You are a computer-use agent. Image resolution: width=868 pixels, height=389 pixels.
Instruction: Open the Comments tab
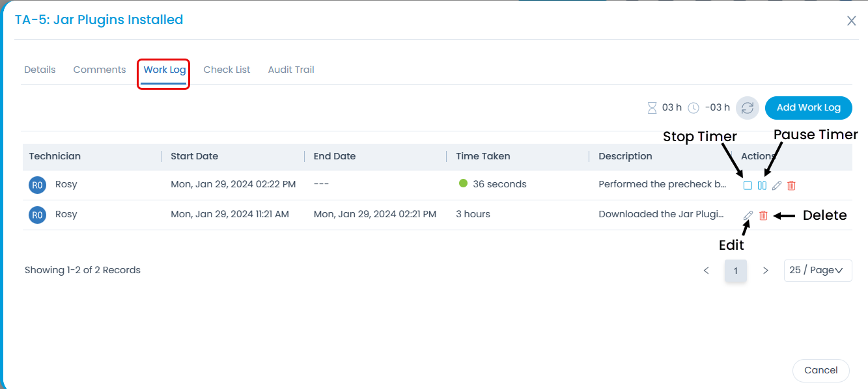[100, 70]
